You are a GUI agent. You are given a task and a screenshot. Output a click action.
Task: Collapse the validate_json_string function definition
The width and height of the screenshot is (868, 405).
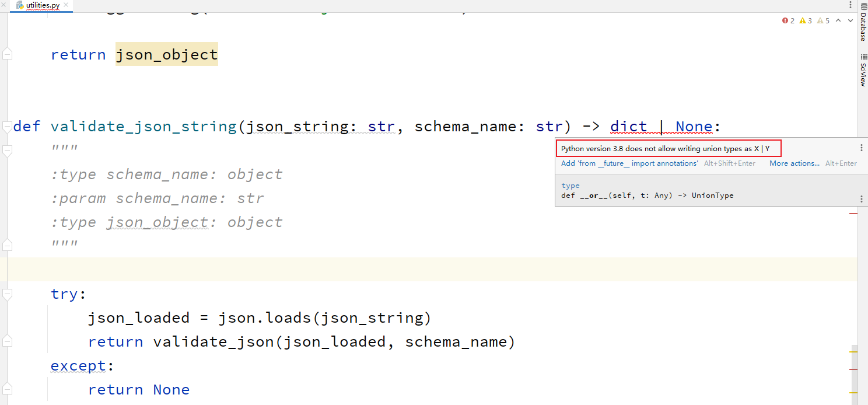[x=7, y=126]
